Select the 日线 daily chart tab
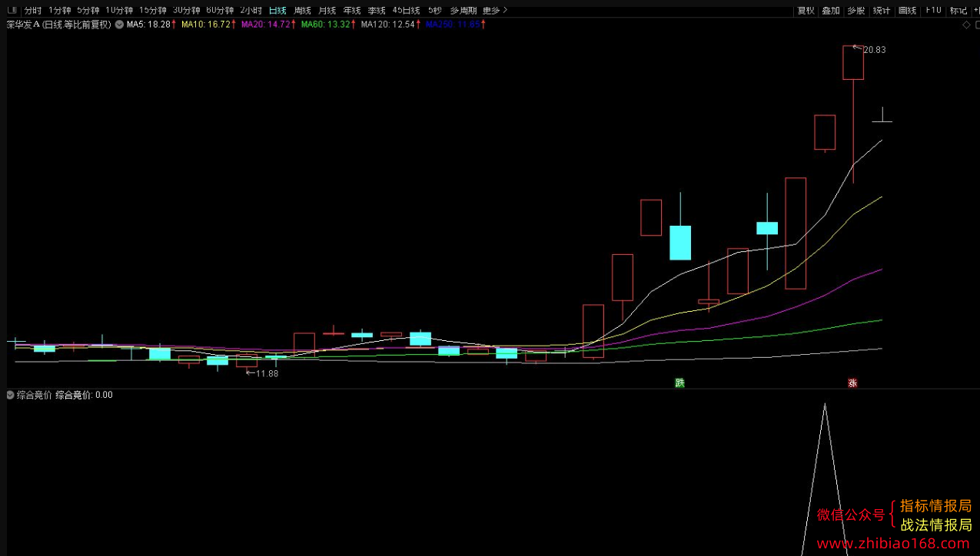Screen dimensions: 980x556 point(278,10)
